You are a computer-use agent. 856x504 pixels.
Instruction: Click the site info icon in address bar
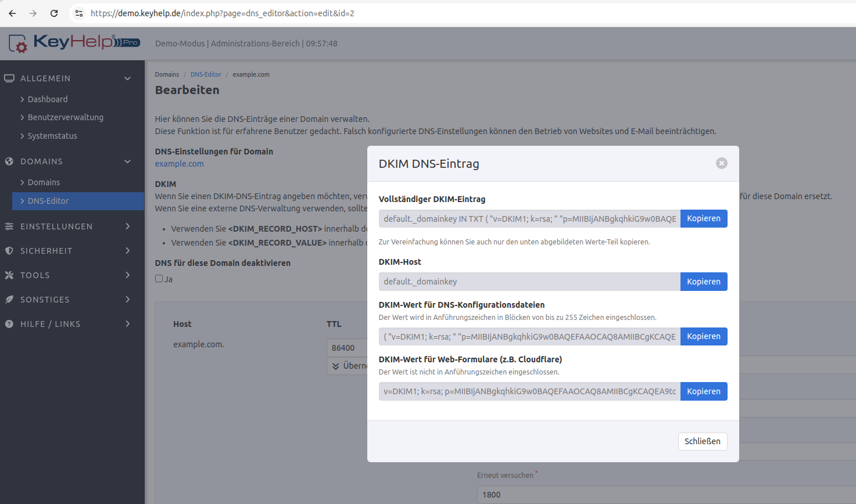(79, 13)
